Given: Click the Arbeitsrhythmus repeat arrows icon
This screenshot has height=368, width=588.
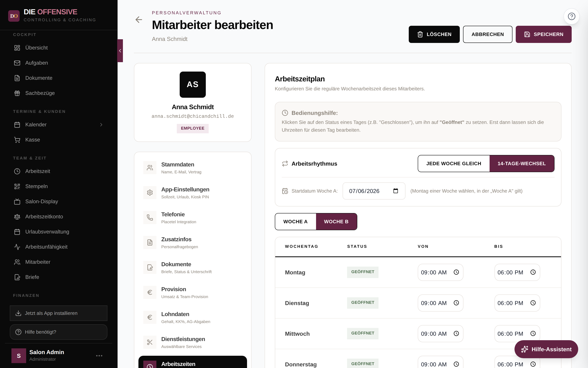Looking at the screenshot, I should [x=285, y=164].
